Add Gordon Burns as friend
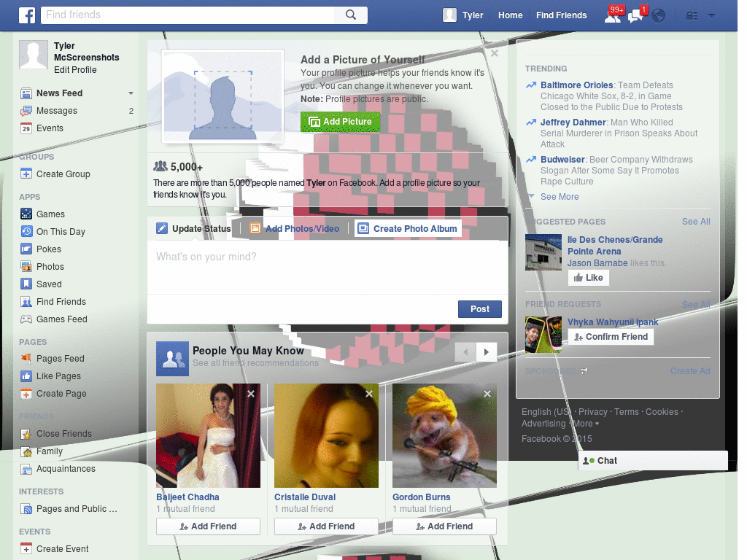 (x=444, y=526)
